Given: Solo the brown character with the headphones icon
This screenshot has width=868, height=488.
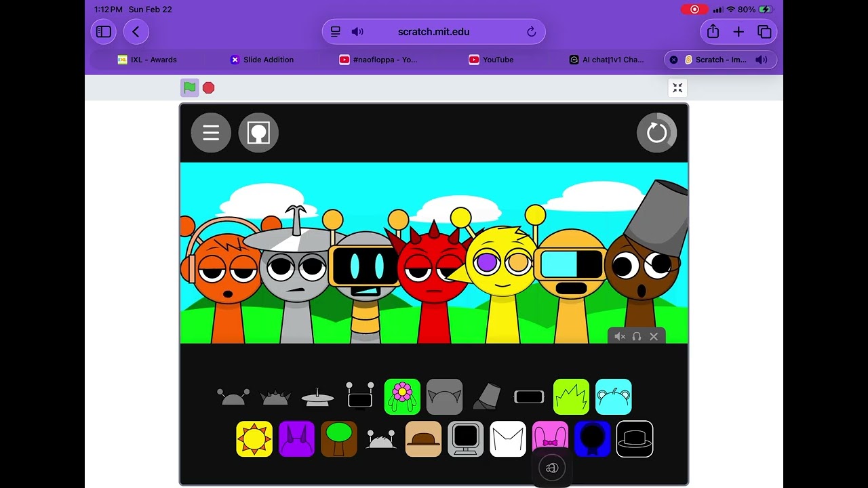Looking at the screenshot, I should (637, 336).
